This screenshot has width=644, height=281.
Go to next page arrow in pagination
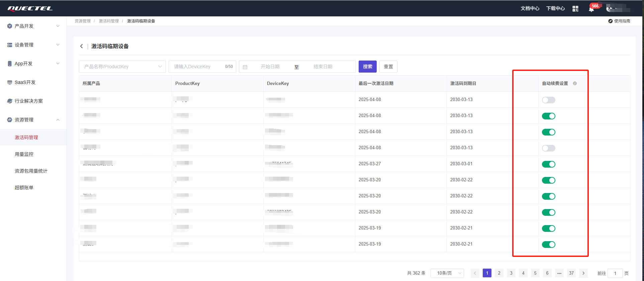click(583, 273)
